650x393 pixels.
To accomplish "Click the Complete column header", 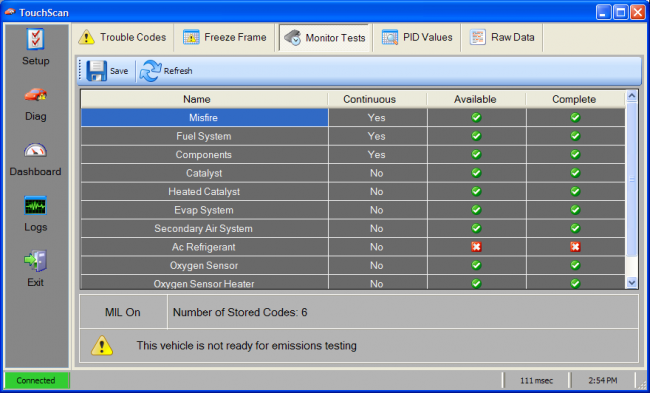I will tap(575, 99).
